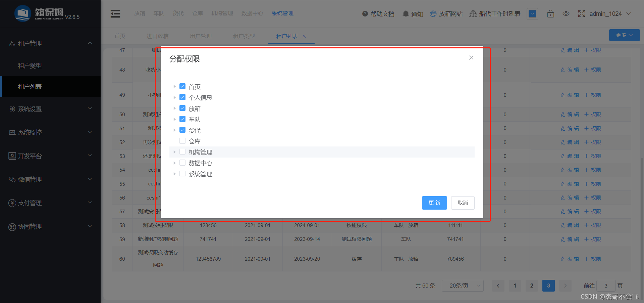Image resolution: width=644 pixels, height=303 pixels.
Task: Open the 放箱网站 globe icon
Action: tap(433, 14)
